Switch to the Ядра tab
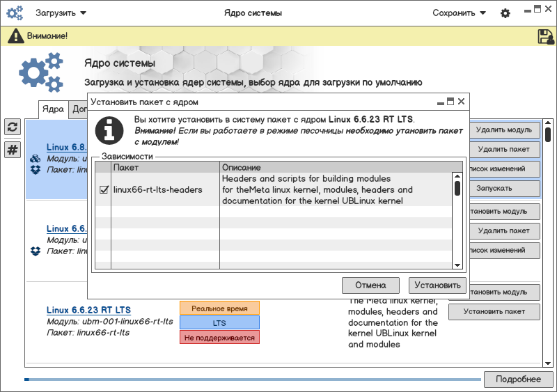This screenshot has width=557, height=392. point(53,109)
